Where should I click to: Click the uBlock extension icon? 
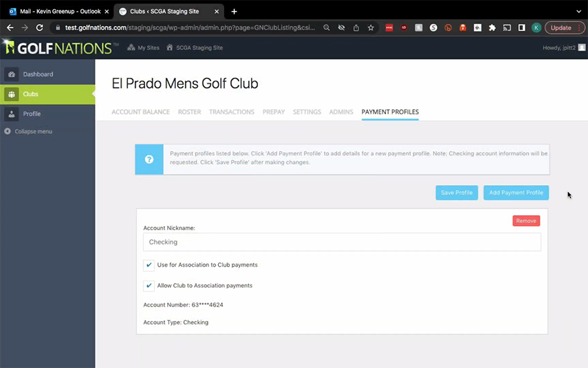404,27
